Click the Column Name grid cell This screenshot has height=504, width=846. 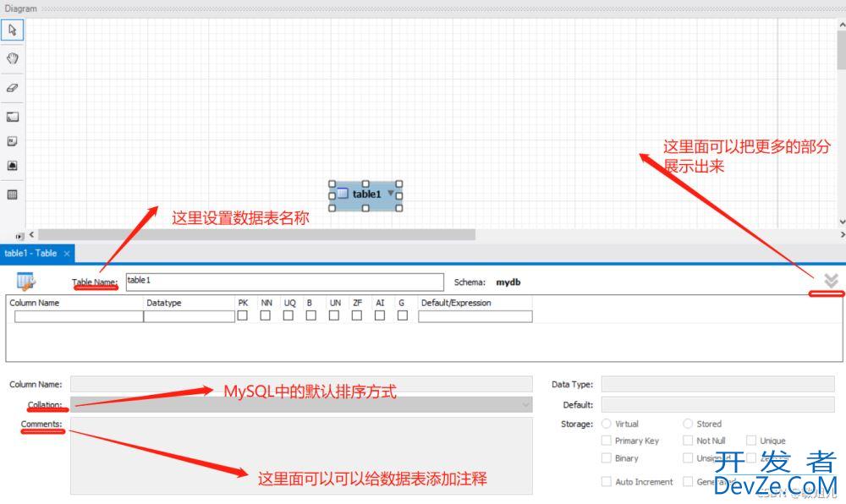[79, 316]
